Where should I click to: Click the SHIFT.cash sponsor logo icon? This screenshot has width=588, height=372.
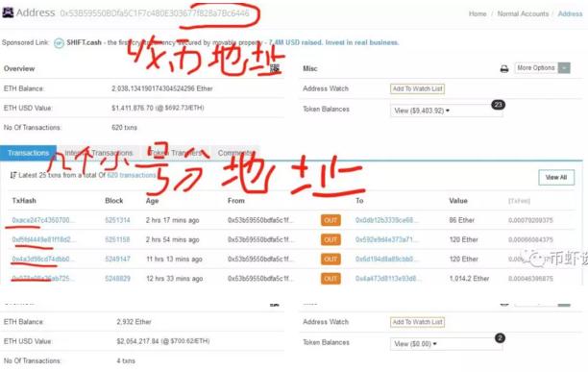click(x=59, y=42)
